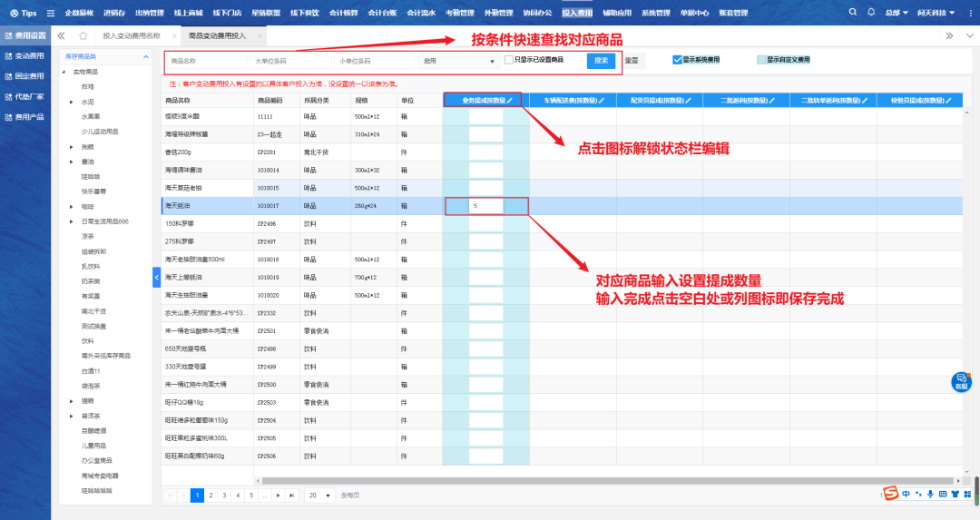
Task: Uncheck 显示系统费用 checkbox
Action: click(x=677, y=60)
